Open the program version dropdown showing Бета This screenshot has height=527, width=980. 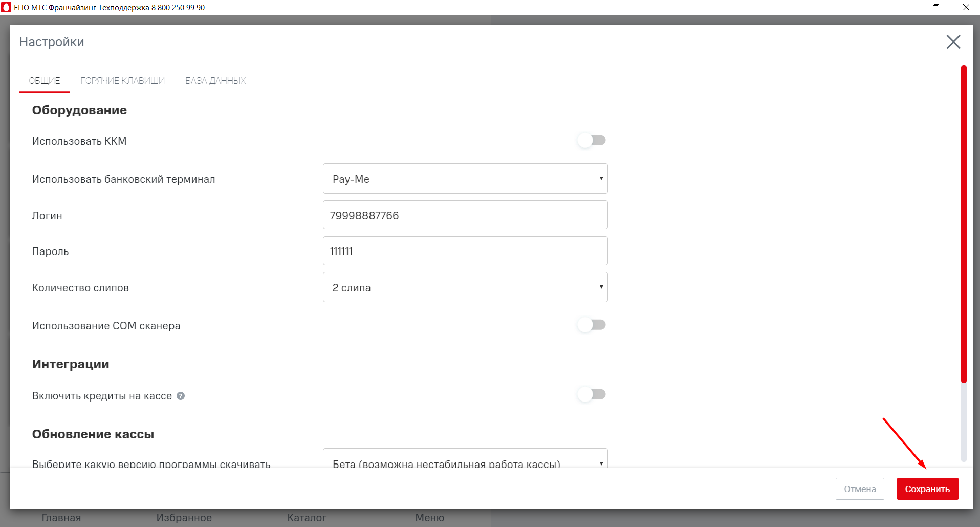coord(465,459)
